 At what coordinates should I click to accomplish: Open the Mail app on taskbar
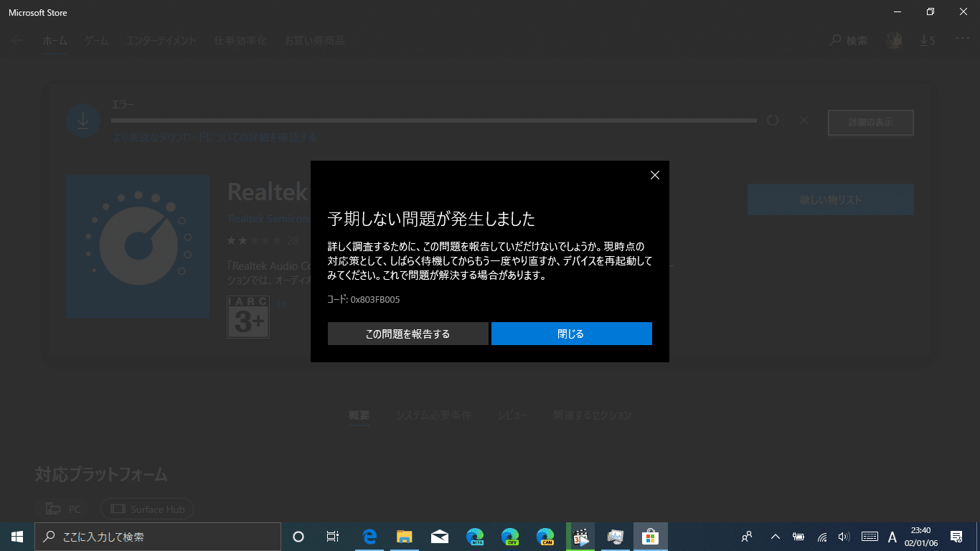click(440, 537)
